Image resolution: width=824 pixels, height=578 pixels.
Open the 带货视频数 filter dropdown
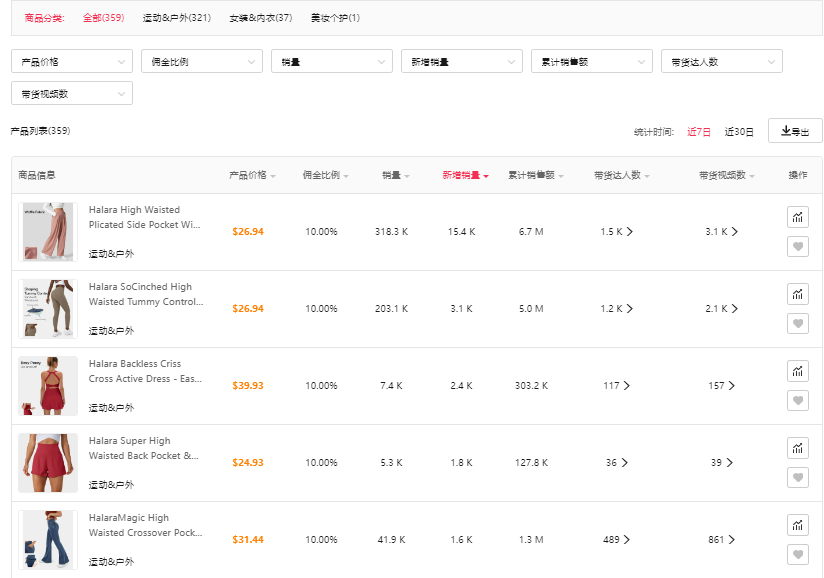pos(71,94)
